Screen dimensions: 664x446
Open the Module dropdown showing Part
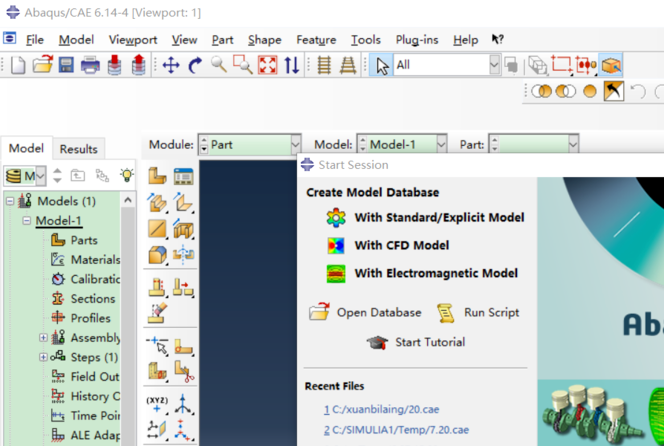pos(250,144)
